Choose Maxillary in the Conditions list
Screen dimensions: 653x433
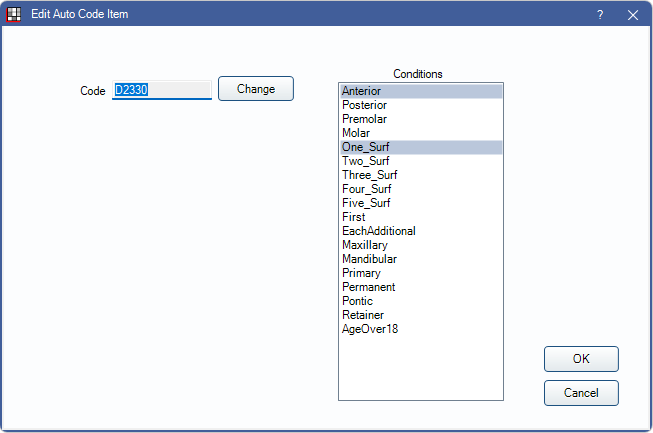click(x=364, y=245)
